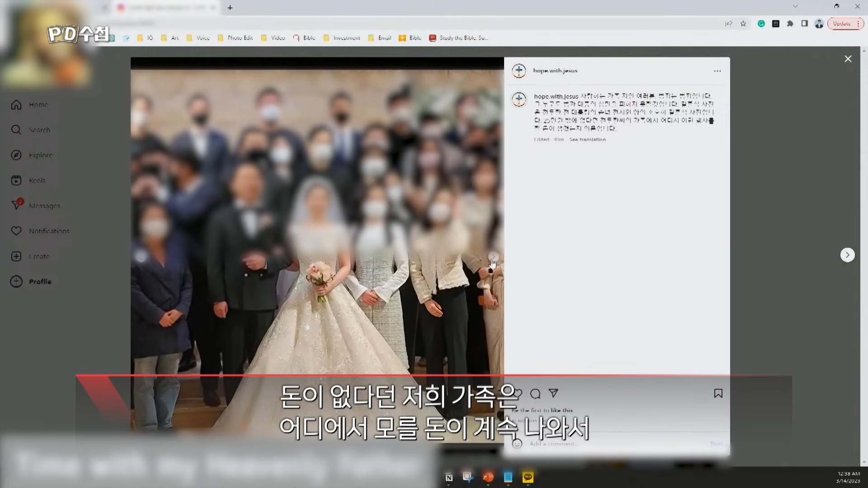The width and height of the screenshot is (868, 488).
Task: Open blue notes app in taskbar
Action: [508, 477]
